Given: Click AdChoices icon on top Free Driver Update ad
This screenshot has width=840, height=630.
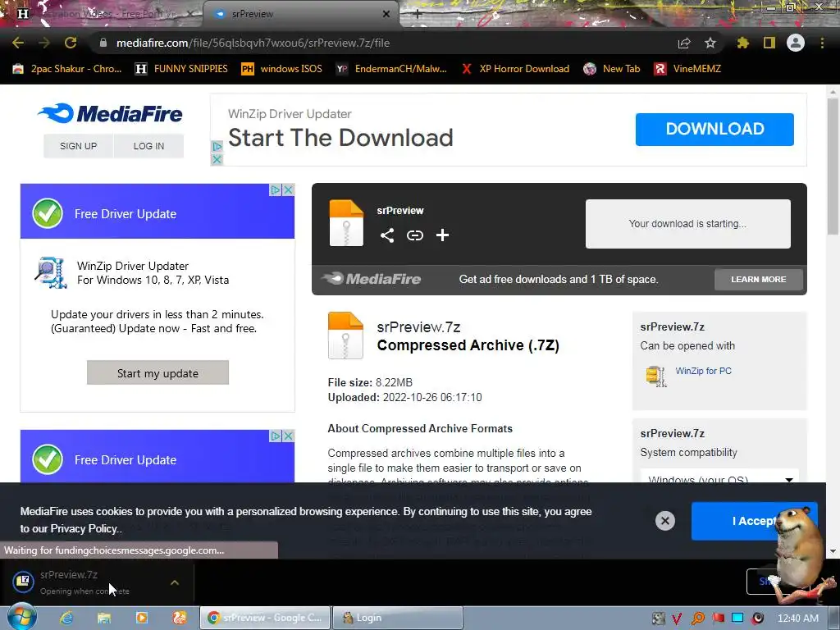Looking at the screenshot, I should 276,189.
